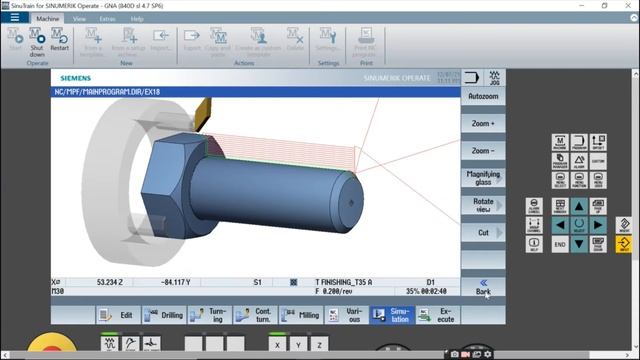Select the Execute horizontal softkey

click(x=438, y=315)
